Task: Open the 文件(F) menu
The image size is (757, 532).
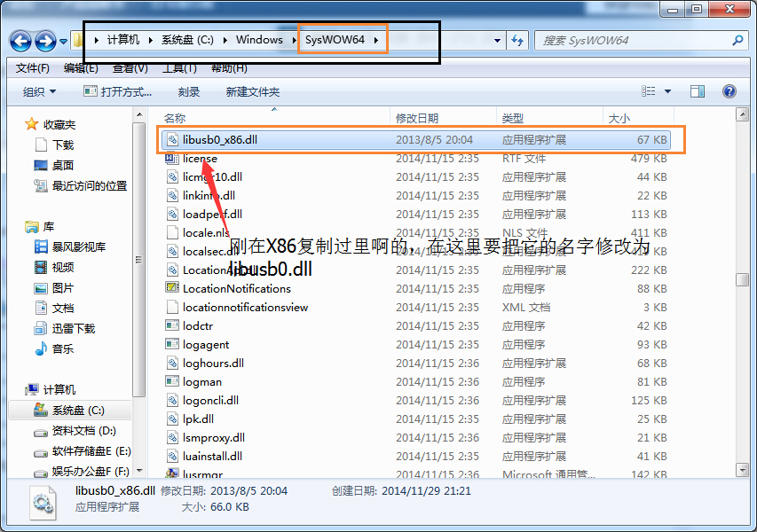Action: [33, 68]
